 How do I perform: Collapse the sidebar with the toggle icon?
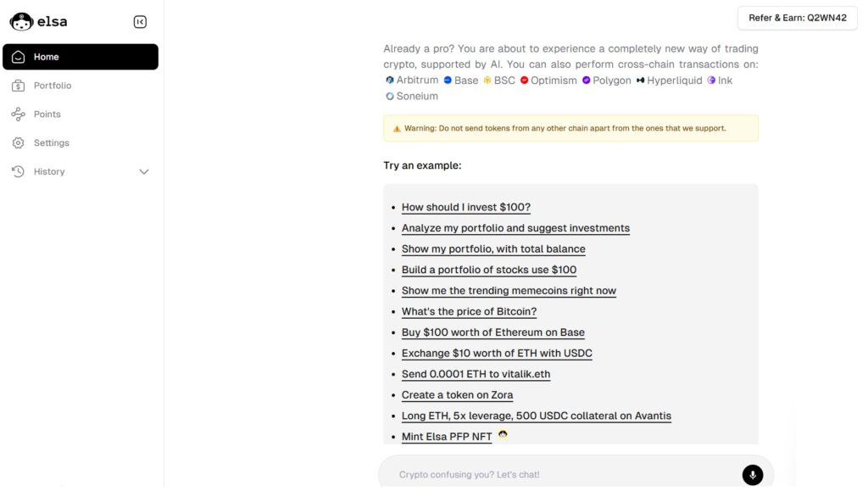(141, 22)
